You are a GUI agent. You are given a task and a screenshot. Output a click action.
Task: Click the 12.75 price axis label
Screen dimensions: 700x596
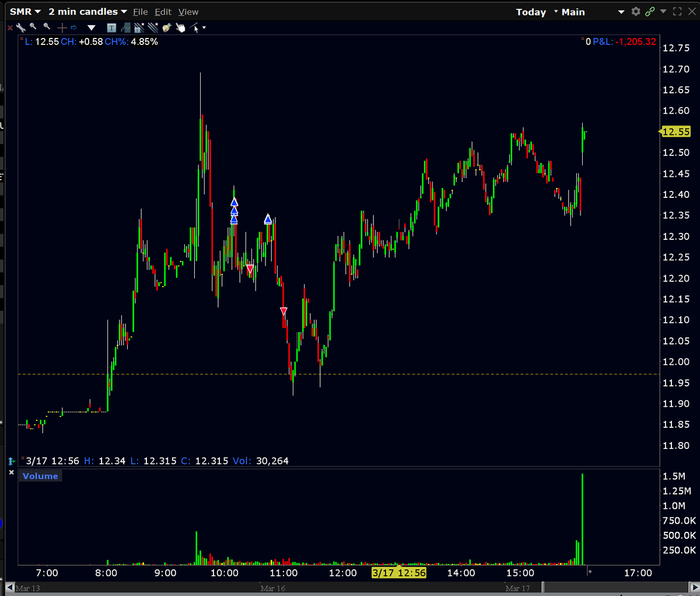676,48
